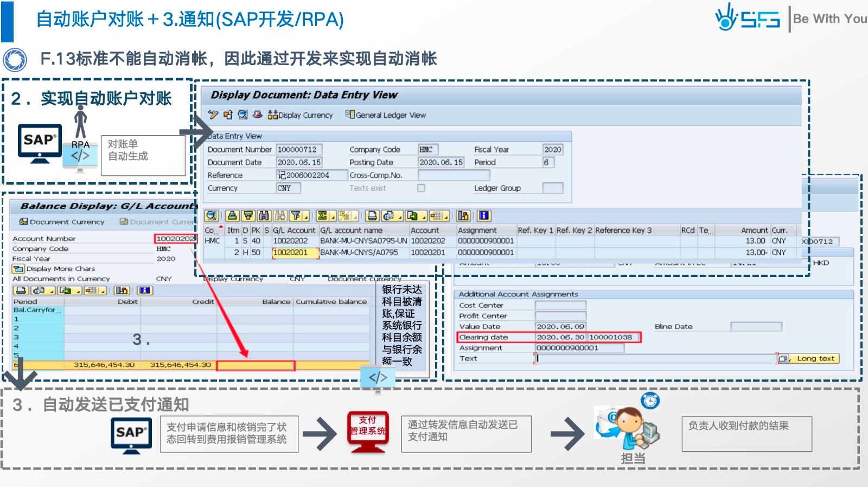Click the Find binoculars icon in item toolbar

tap(264, 216)
